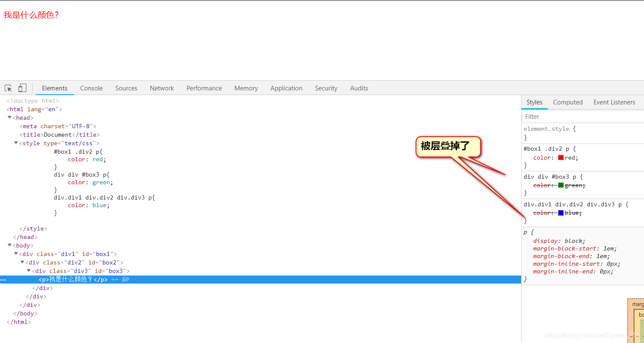Click the div div #box3 p selector in Styles
644x343 pixels.
(x=550, y=177)
